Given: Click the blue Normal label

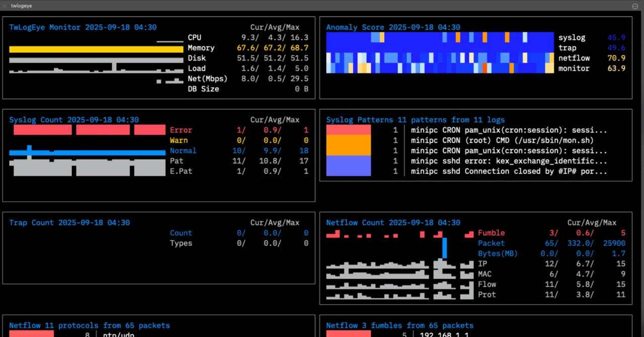Looking at the screenshot, I should tap(183, 151).
